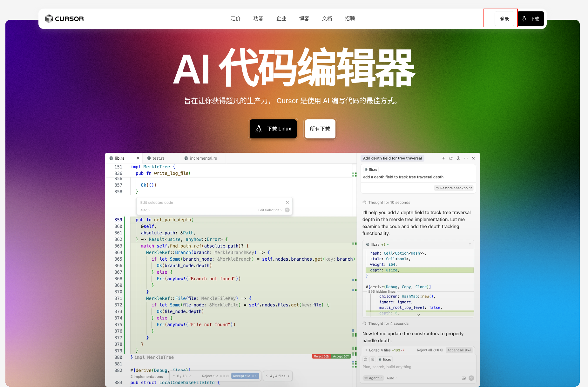Click the 'impl MerkleTree {' sticky header line
The width and height of the screenshot is (588, 387).
(153, 167)
